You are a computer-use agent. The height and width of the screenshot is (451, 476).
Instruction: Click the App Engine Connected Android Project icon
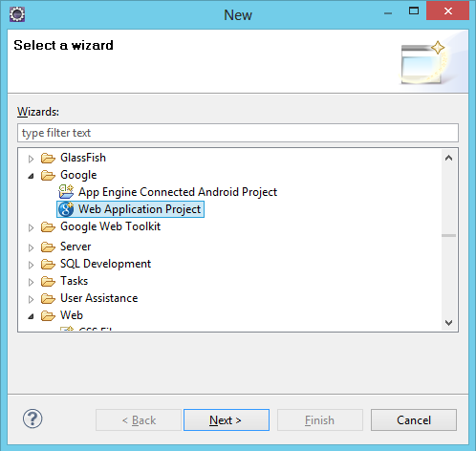[x=66, y=192]
